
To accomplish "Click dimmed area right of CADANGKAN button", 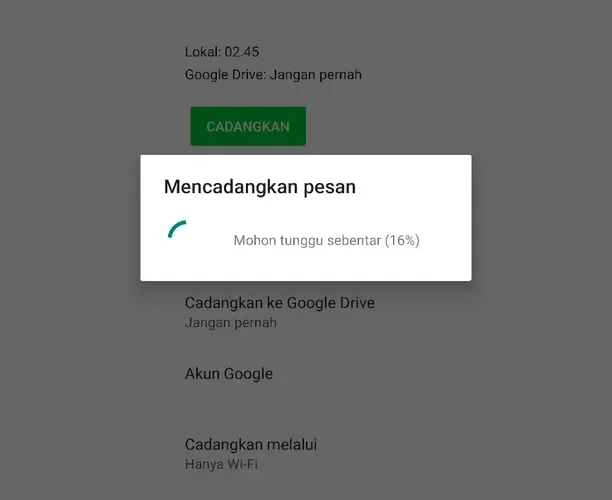I will coord(429,126).
